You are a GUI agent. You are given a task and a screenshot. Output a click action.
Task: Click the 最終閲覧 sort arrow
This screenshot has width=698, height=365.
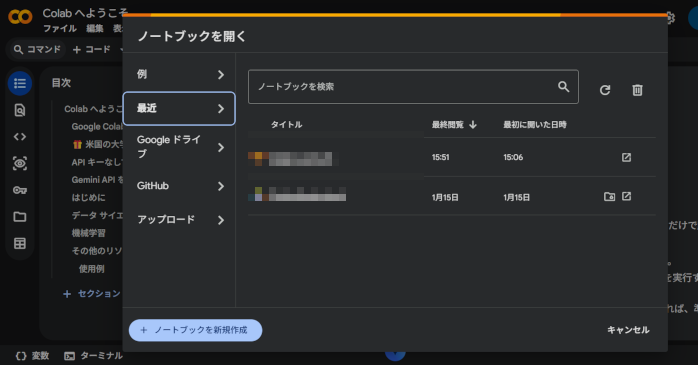coord(473,125)
